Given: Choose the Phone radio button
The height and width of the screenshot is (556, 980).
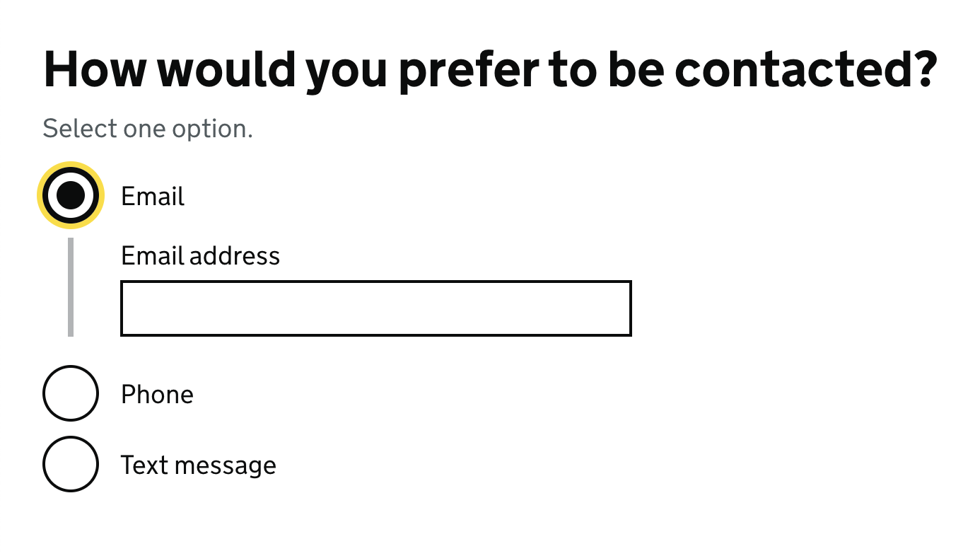Looking at the screenshot, I should (x=71, y=393).
